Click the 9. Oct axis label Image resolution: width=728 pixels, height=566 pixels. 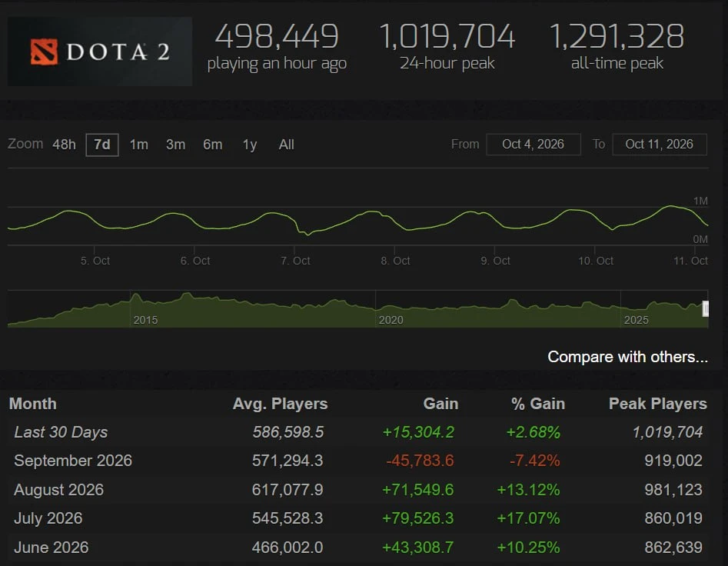point(495,261)
